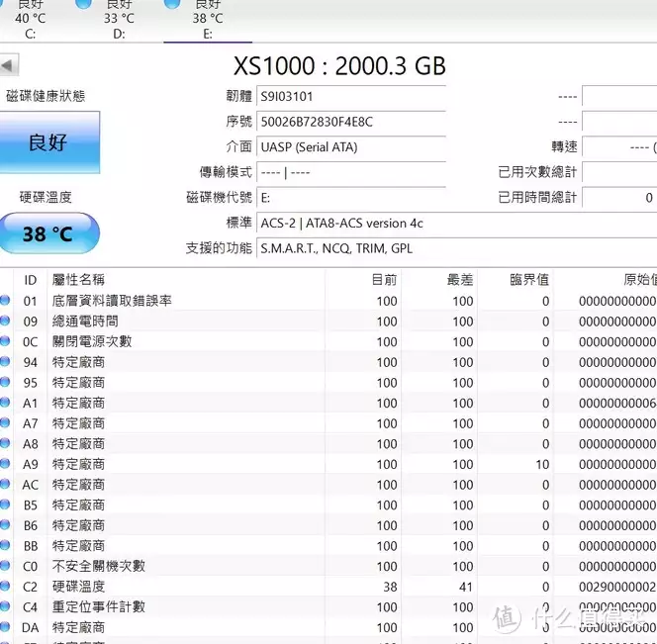Click status dot of row AC

tap(5, 484)
